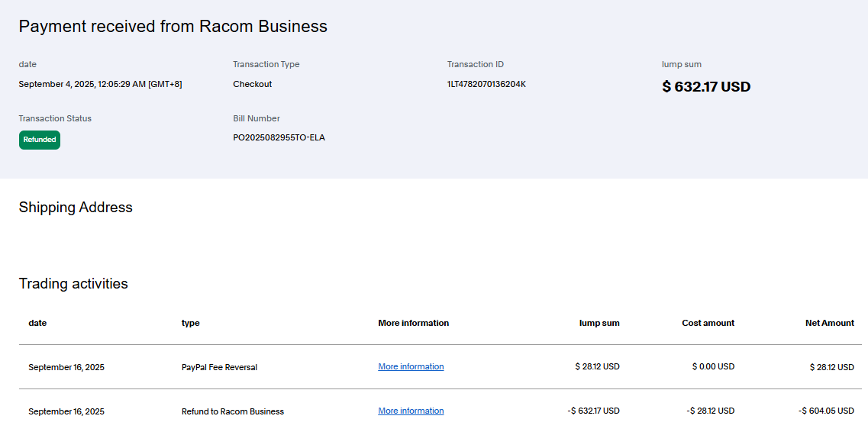Screen dimensions: 868x432
Task: Click the Trading activities section heading
Action: tap(73, 284)
